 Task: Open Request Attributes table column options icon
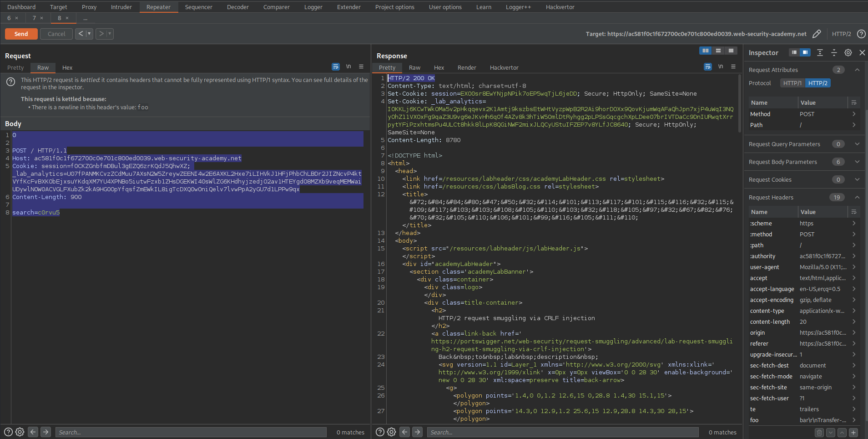[854, 102]
